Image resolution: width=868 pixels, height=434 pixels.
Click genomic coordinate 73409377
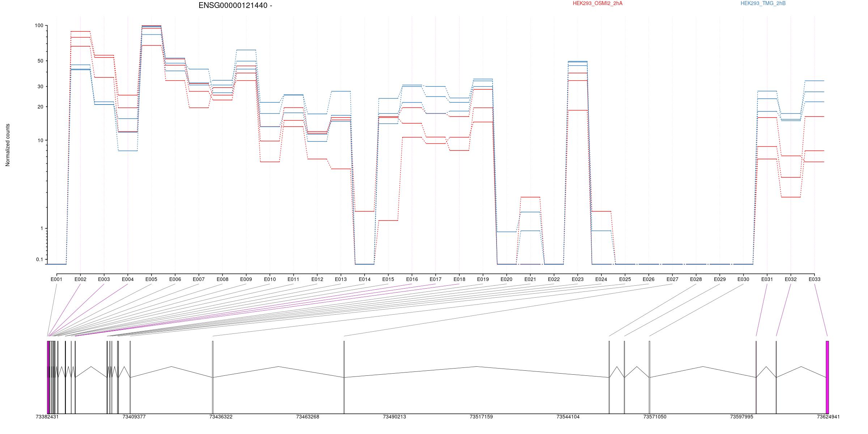(x=134, y=417)
